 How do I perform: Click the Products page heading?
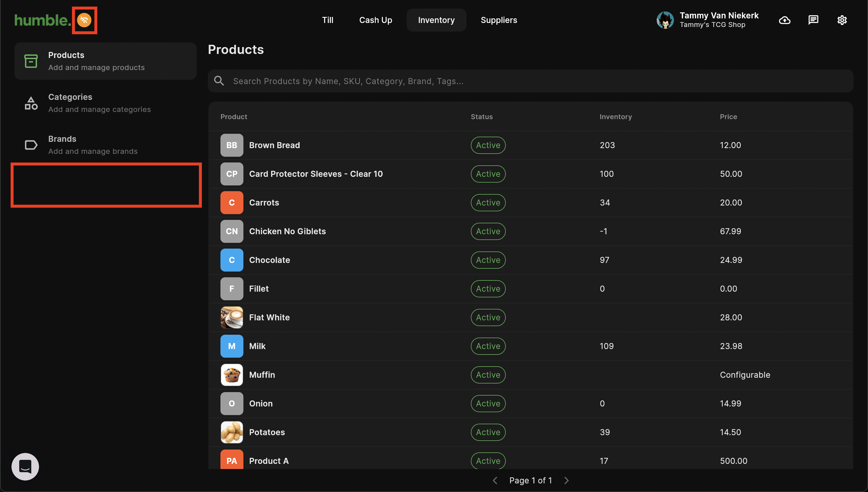click(x=236, y=50)
